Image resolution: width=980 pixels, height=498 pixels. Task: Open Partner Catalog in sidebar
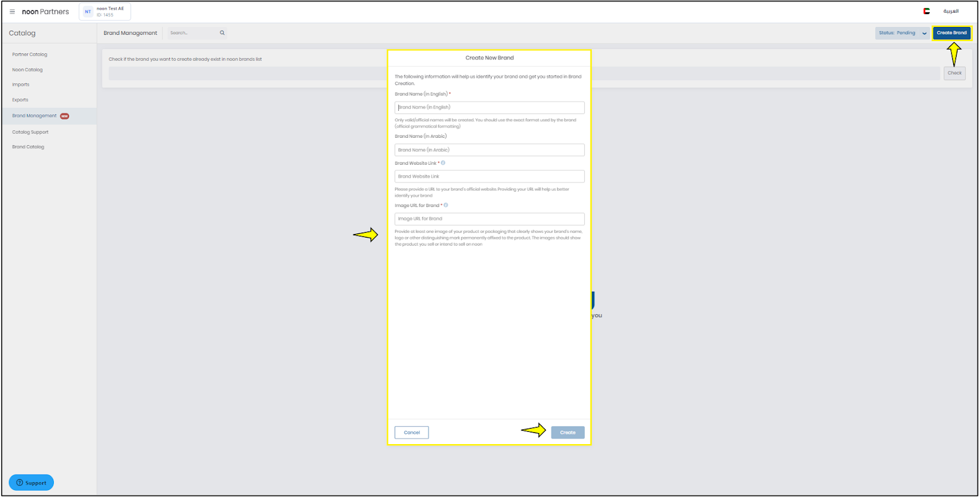pos(29,55)
